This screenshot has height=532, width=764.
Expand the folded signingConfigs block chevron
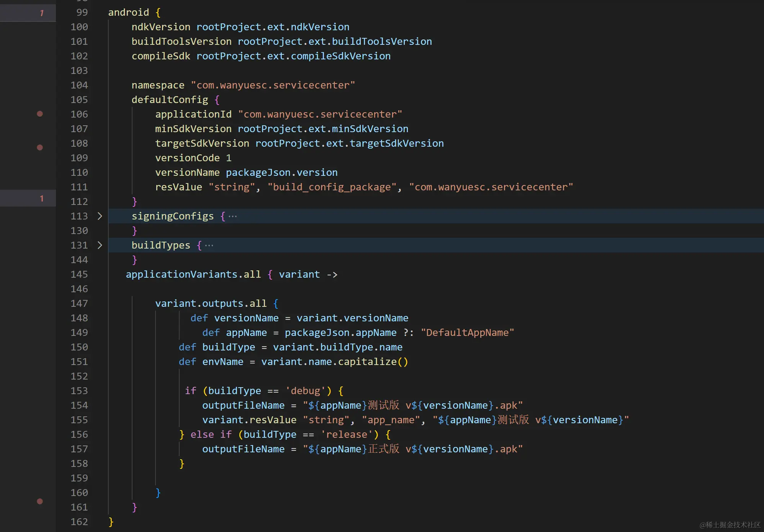pyautogui.click(x=100, y=216)
